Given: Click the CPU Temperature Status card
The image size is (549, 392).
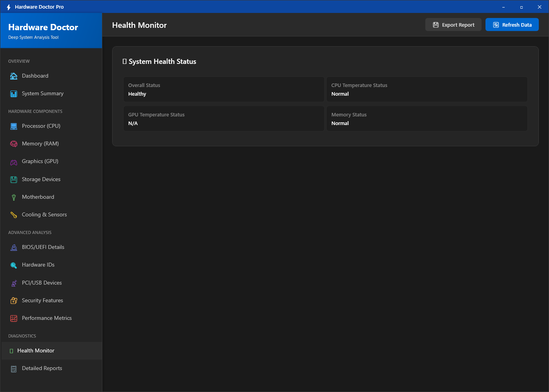Looking at the screenshot, I should [427, 89].
